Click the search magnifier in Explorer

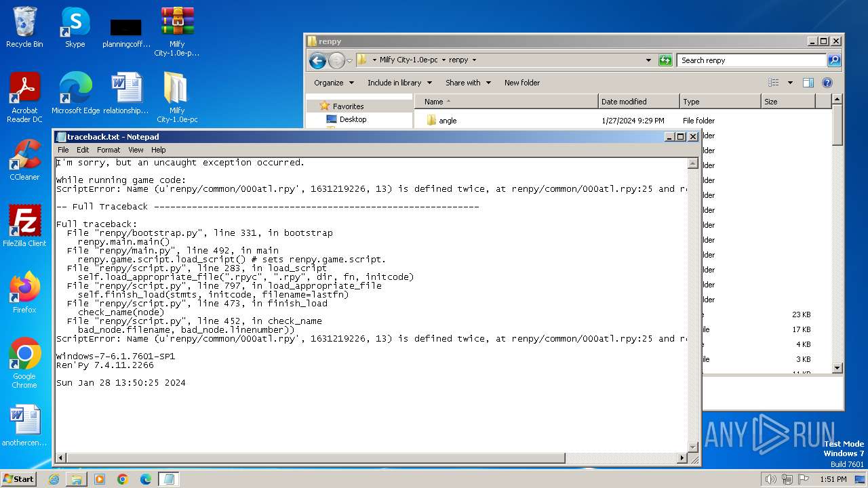pos(834,60)
